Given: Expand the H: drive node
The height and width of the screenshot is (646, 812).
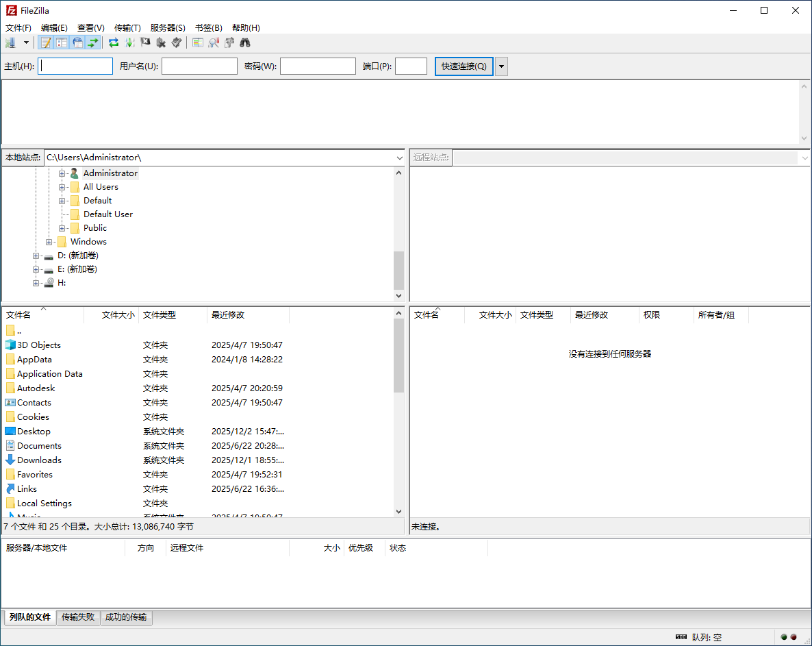Looking at the screenshot, I should click(x=36, y=283).
